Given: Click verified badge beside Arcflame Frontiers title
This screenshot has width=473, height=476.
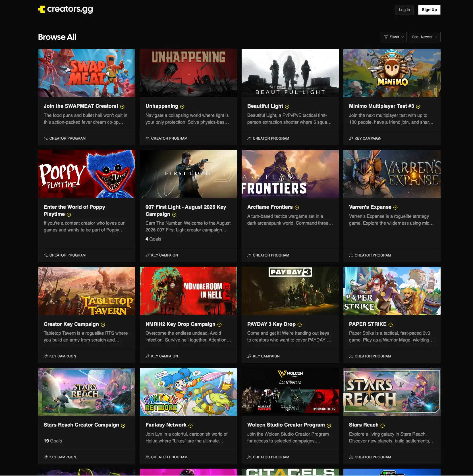Looking at the screenshot, I should tap(297, 208).
